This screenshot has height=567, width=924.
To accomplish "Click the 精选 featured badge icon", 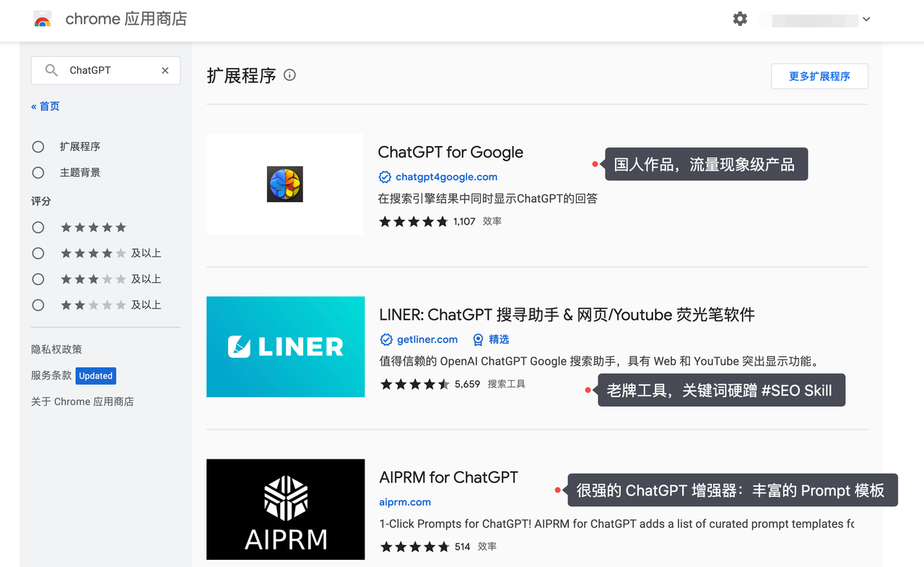I will pyautogui.click(x=478, y=339).
